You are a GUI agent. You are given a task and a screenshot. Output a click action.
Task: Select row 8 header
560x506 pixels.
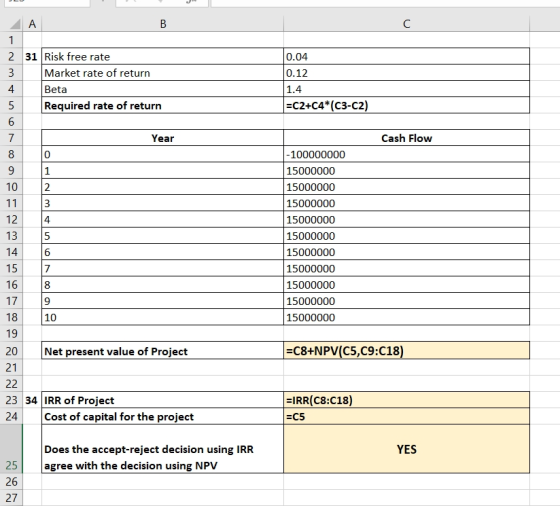11,154
